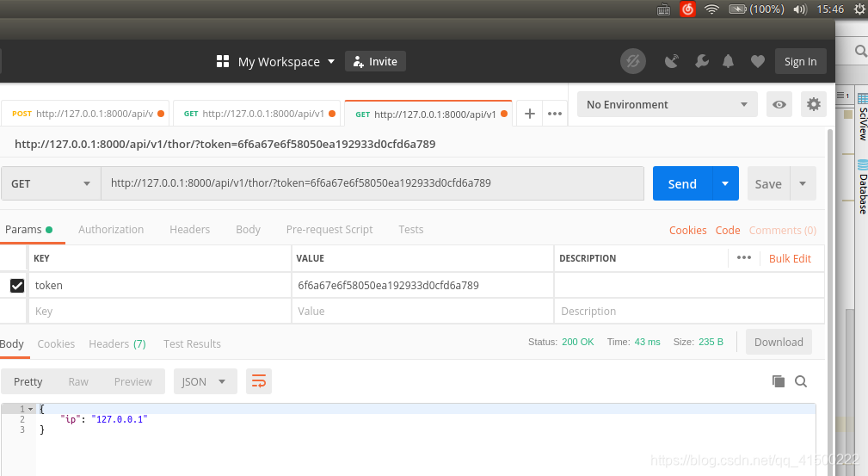Screen dimensions: 868x476
Task: Switch to the middle GET request tab
Action: click(257, 114)
